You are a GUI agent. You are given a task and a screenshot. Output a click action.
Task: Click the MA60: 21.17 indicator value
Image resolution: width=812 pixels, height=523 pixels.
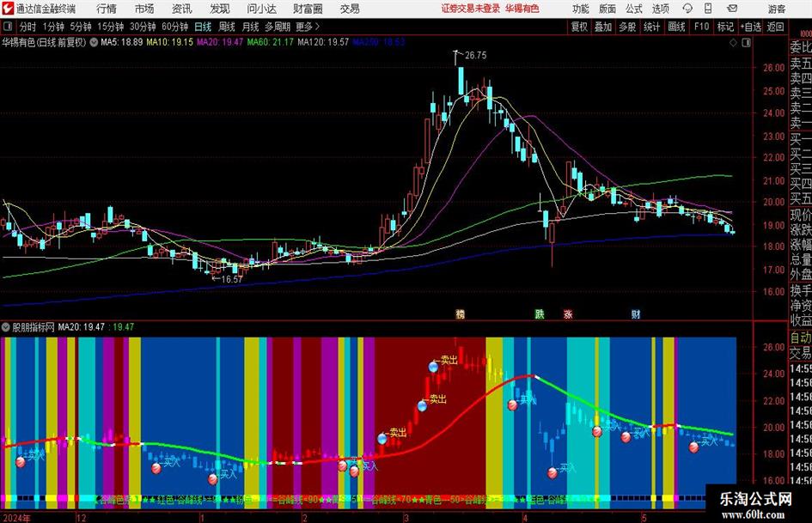(x=271, y=42)
